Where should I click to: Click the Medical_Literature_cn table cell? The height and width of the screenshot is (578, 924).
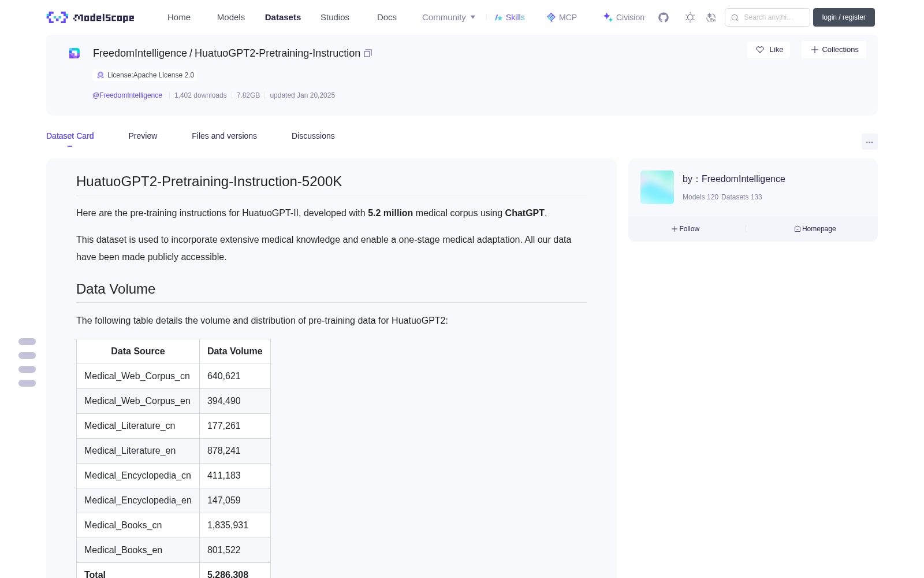(x=138, y=426)
